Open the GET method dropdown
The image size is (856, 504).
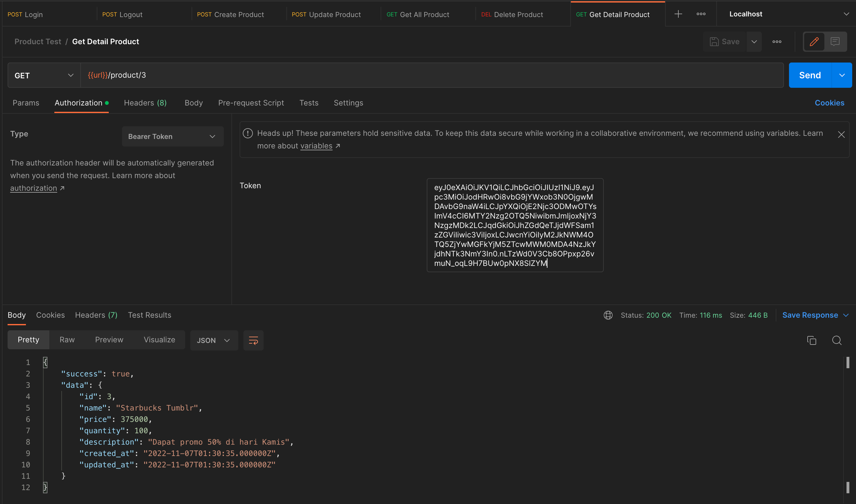click(44, 75)
